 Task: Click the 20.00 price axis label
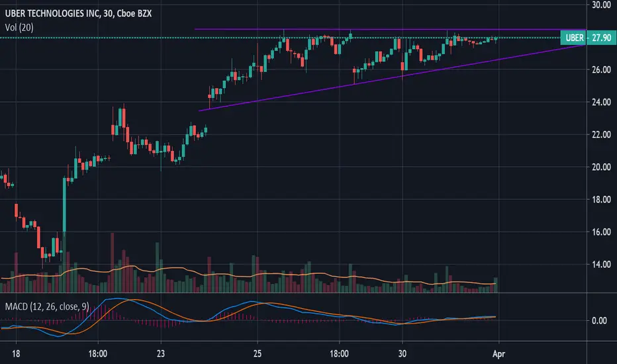coord(601,167)
